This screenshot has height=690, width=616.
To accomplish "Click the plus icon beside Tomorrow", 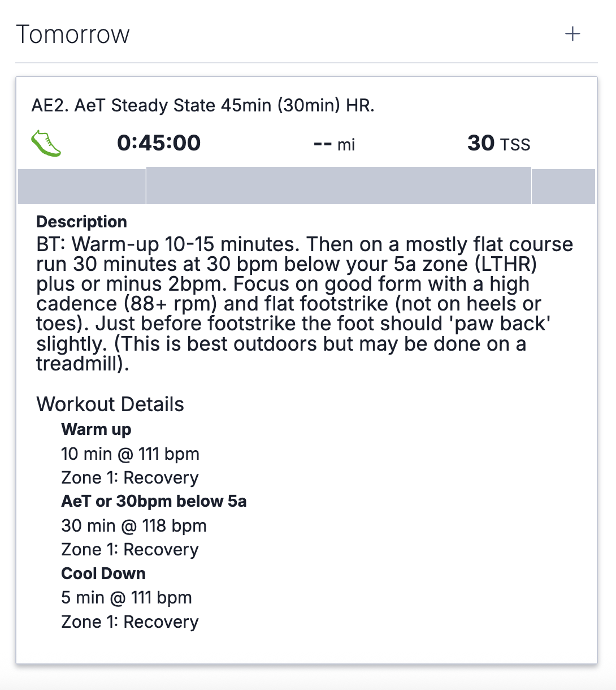I will (x=572, y=34).
